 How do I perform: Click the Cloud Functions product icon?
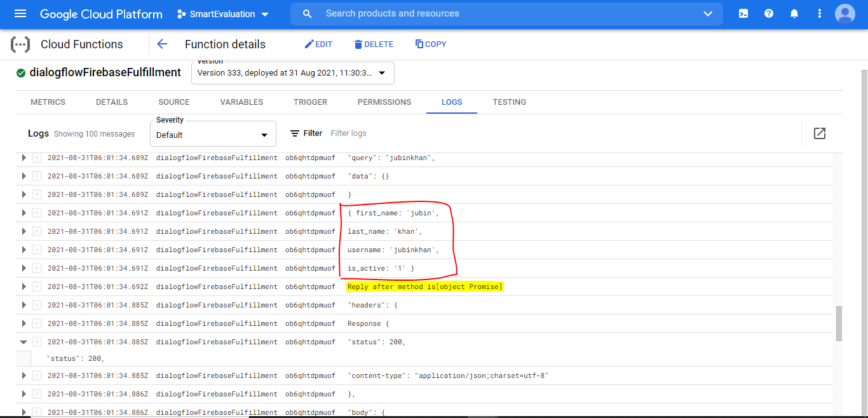(x=20, y=44)
